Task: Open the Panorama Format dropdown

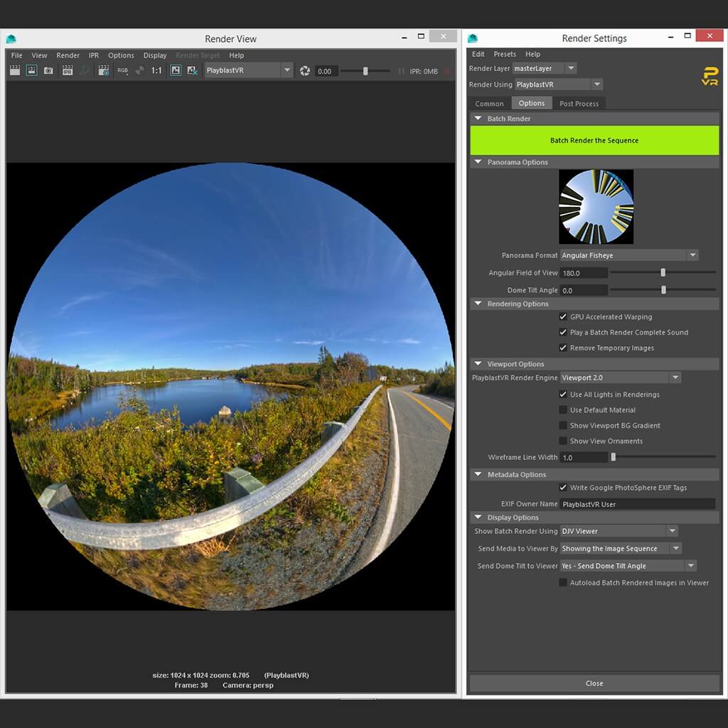Action: (629, 255)
